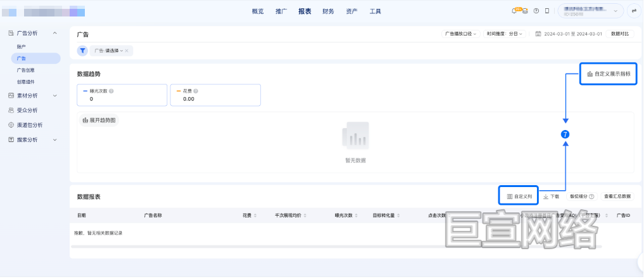644x279 pixels.
Task: Click 广告分析 sidebar icon
Action: coord(11,33)
